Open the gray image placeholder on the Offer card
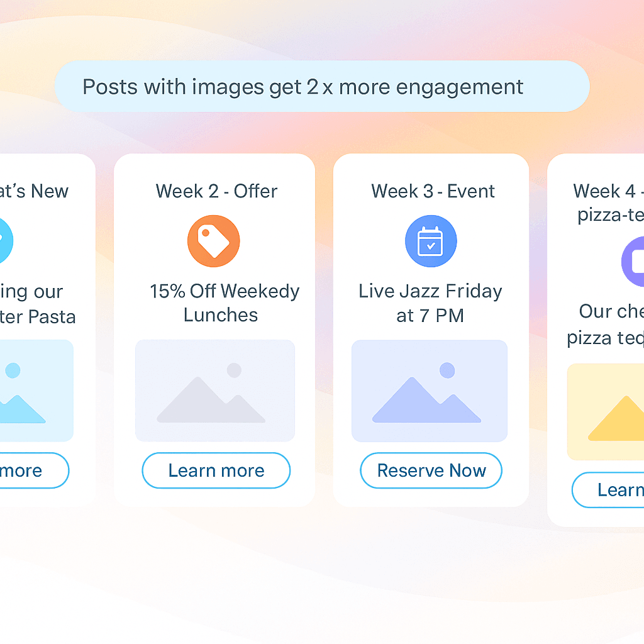This screenshot has width=644, height=644. [215, 391]
